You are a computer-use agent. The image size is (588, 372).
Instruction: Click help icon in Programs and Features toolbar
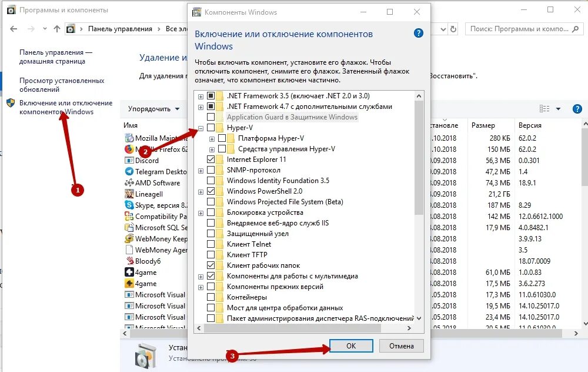click(577, 109)
